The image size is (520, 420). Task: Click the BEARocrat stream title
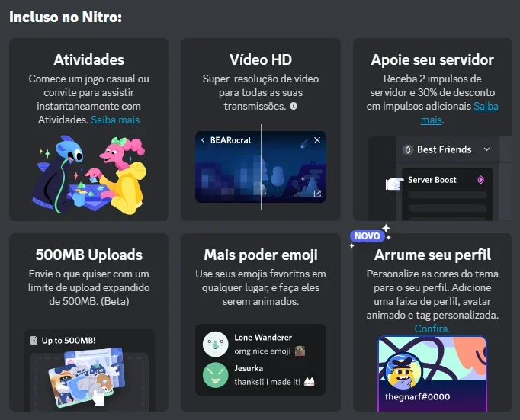pos(230,140)
